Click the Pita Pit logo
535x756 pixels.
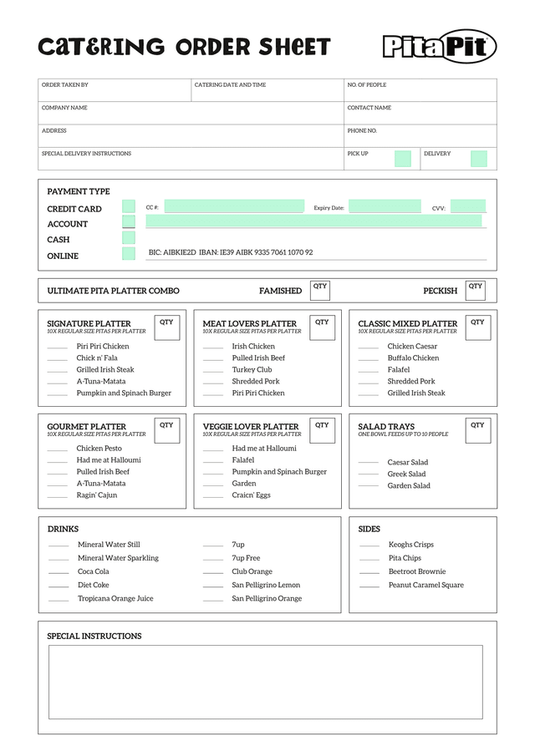tap(440, 46)
